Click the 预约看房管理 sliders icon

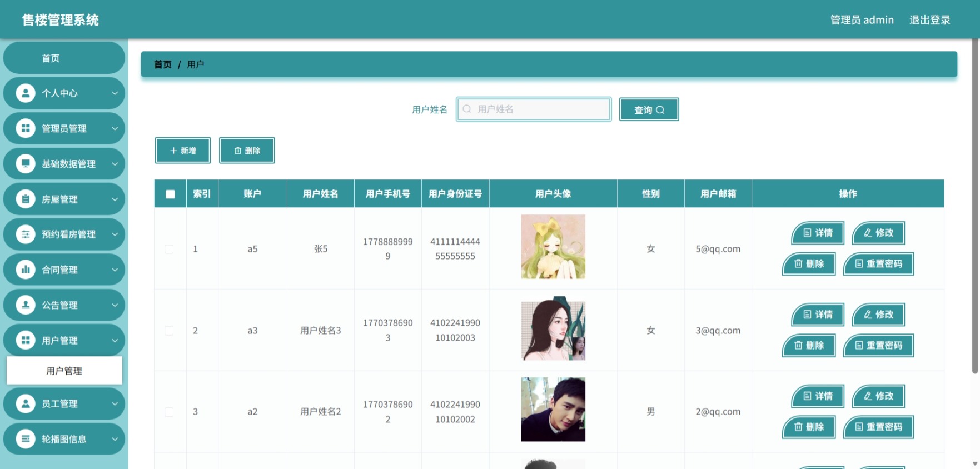(26, 234)
